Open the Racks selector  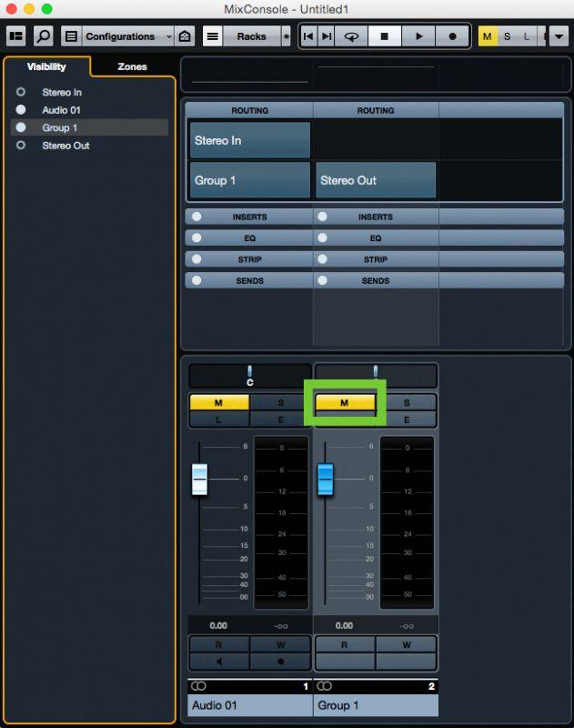click(x=251, y=36)
